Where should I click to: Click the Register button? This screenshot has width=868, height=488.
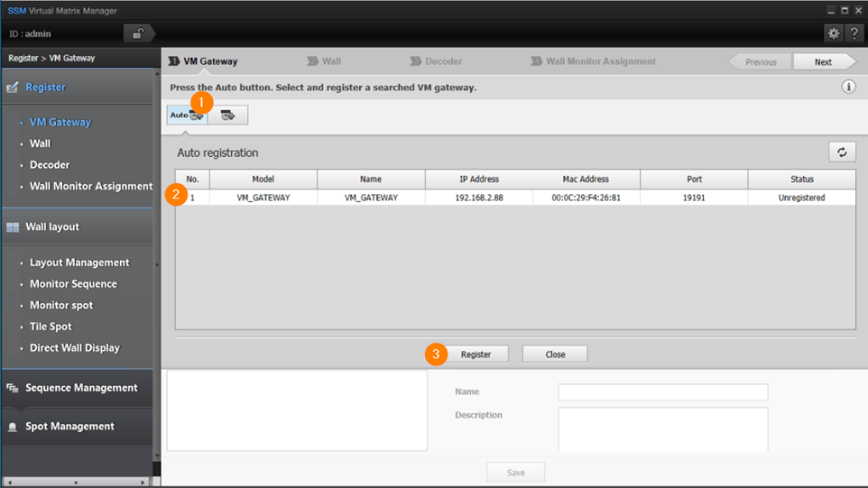click(x=476, y=354)
